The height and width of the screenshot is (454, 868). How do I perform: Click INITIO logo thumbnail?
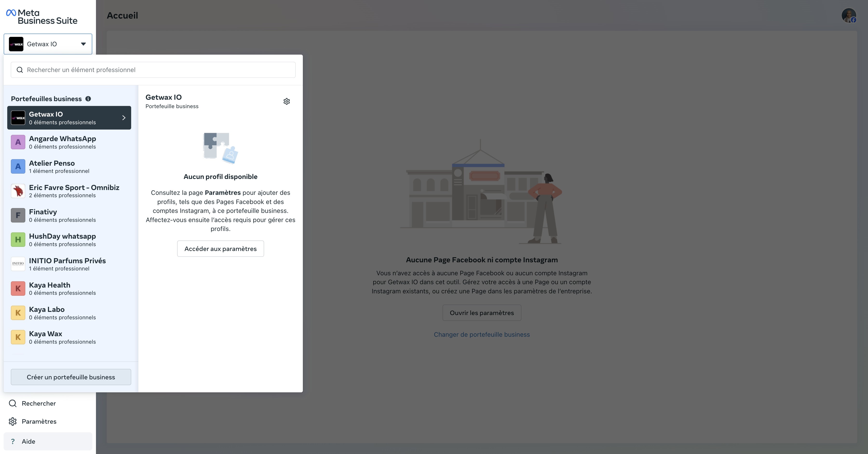click(x=18, y=264)
